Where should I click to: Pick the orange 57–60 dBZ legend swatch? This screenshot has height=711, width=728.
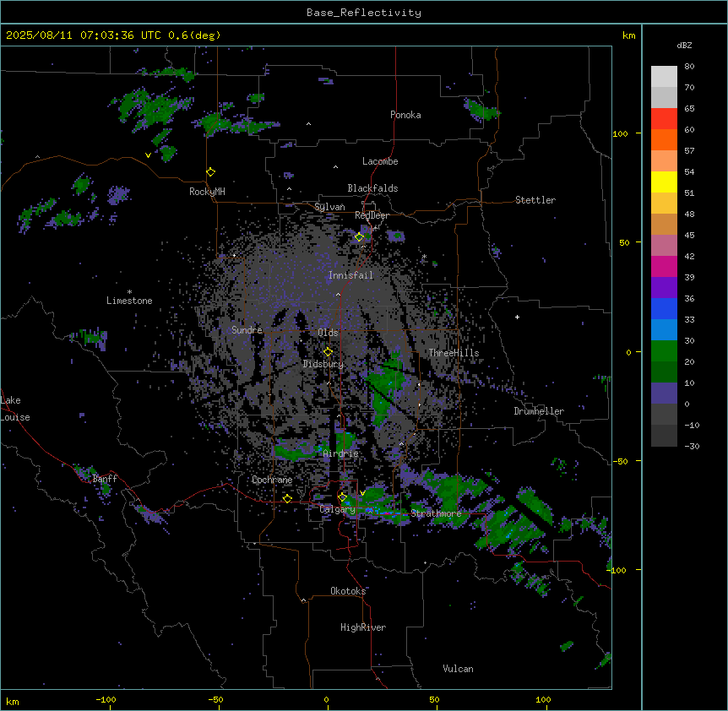click(x=664, y=139)
